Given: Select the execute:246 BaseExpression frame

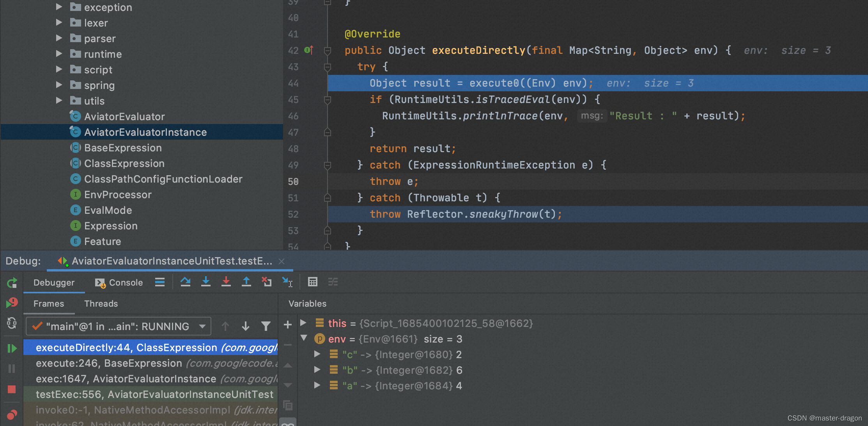Looking at the screenshot, I should coord(151,363).
